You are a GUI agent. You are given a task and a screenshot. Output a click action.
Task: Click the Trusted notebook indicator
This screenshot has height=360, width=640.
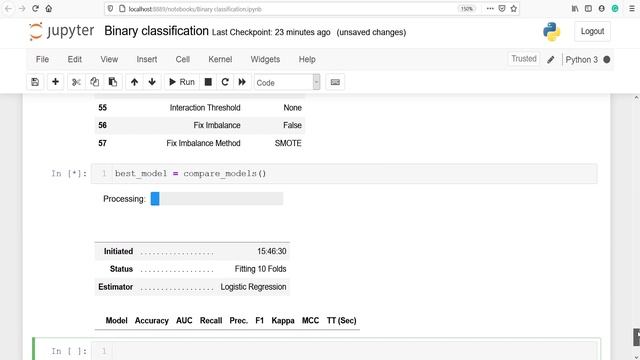[524, 59]
